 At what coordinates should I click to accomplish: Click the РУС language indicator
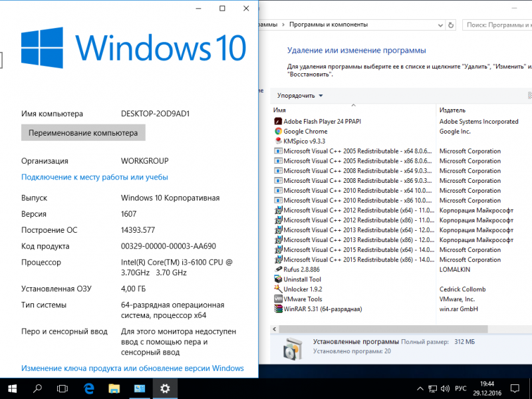pyautogui.click(x=460, y=389)
